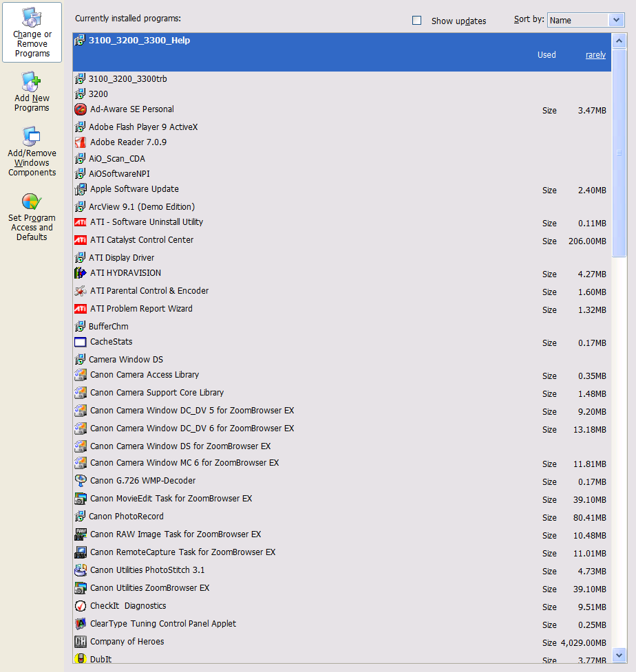Image resolution: width=636 pixels, height=672 pixels.
Task: Open Add New Programs panel
Action: (32, 92)
